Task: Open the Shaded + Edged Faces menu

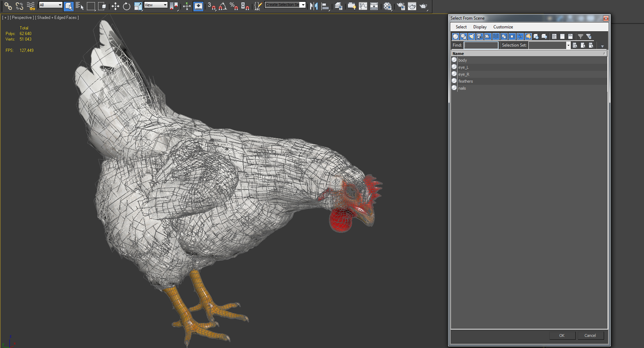Action: [57, 17]
